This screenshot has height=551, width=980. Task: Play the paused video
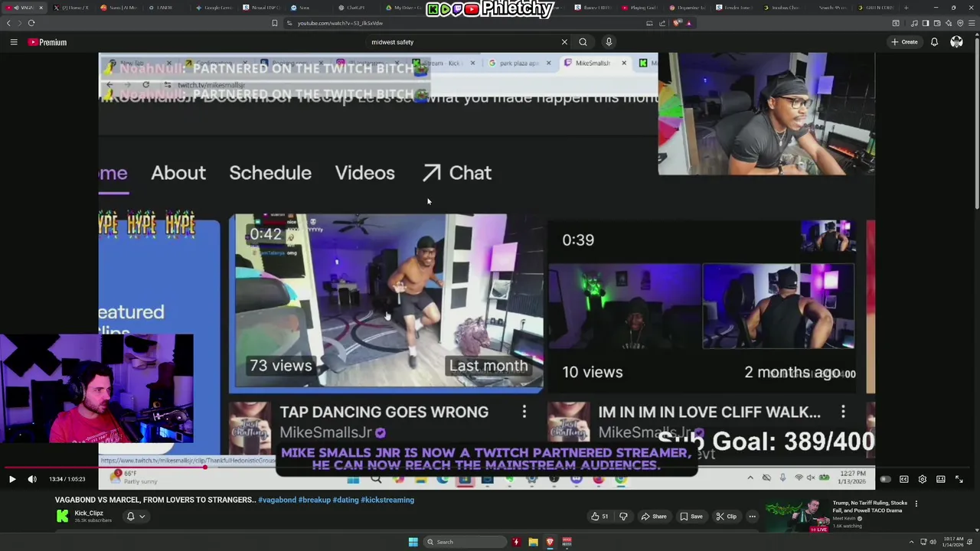[x=12, y=479]
